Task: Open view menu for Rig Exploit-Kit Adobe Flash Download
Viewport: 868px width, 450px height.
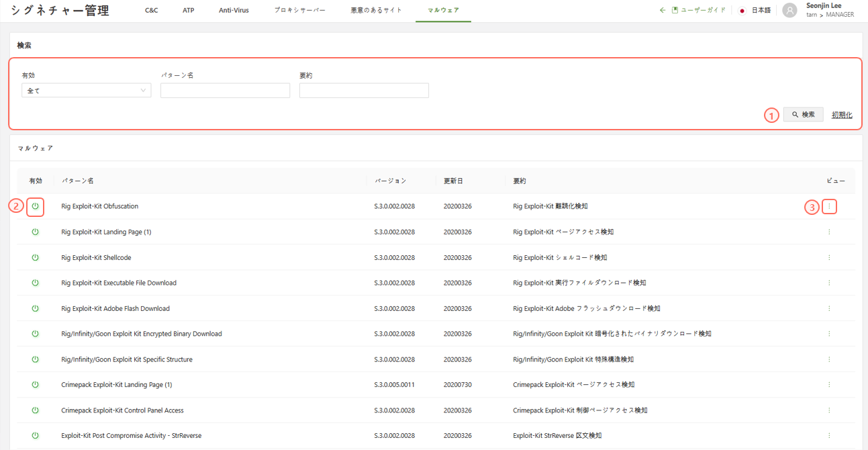Action: (829, 309)
